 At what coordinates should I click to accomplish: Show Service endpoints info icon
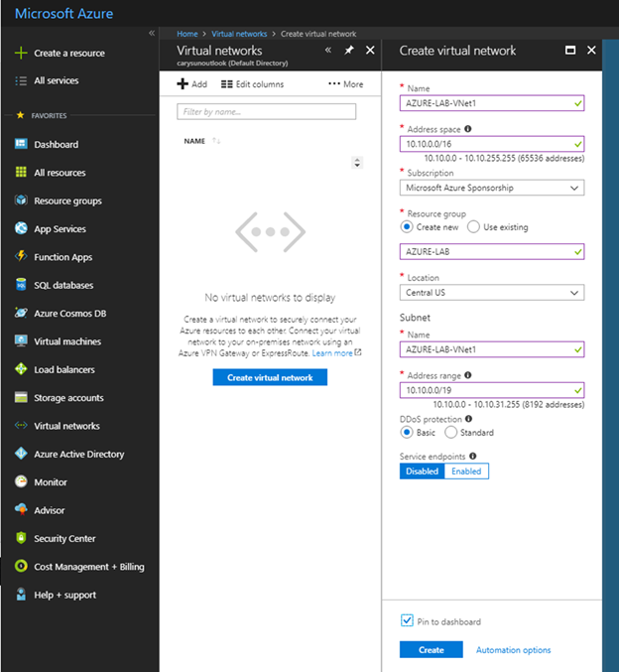(x=472, y=456)
